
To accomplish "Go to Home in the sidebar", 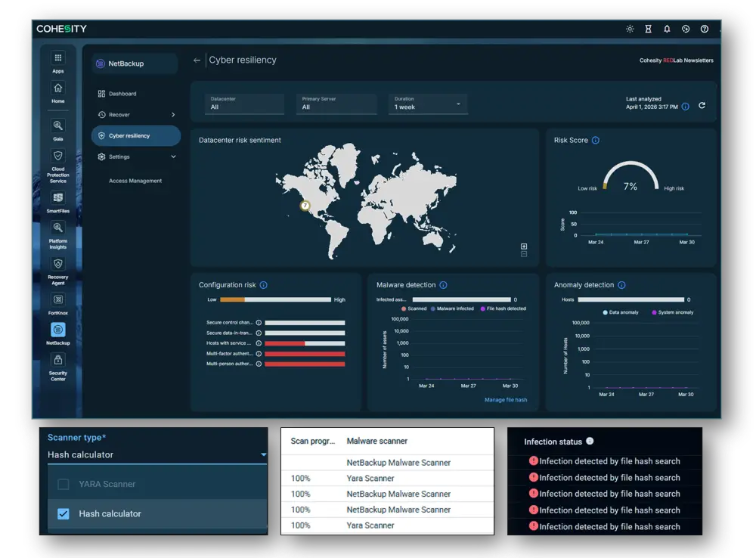I will pyautogui.click(x=58, y=93).
